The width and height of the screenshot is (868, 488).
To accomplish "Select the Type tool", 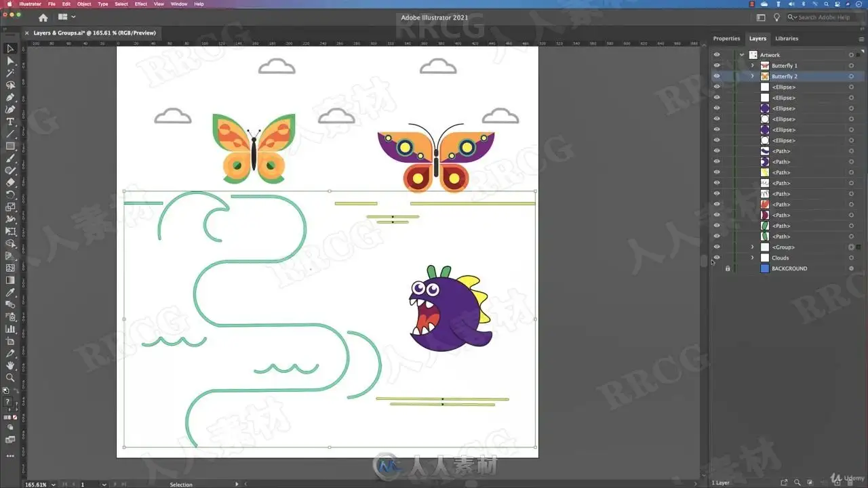I will tap(10, 122).
